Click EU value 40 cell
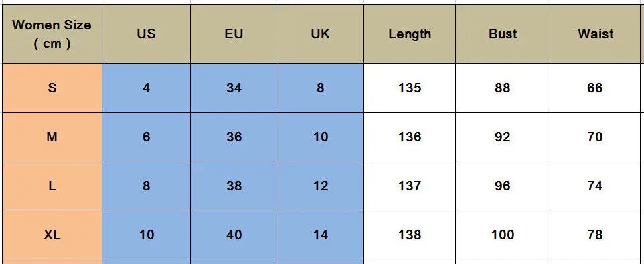This screenshot has height=264, width=644. (234, 235)
